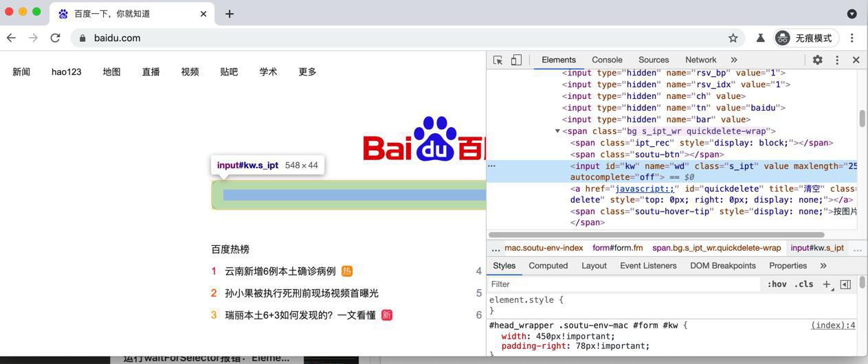The height and width of the screenshot is (364, 868).
Task: Select the span class="ipt_rec" node
Action: 702,143
